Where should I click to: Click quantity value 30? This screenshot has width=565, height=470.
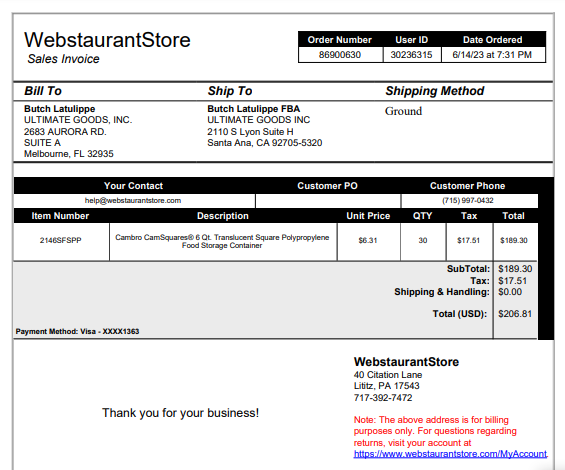point(423,240)
